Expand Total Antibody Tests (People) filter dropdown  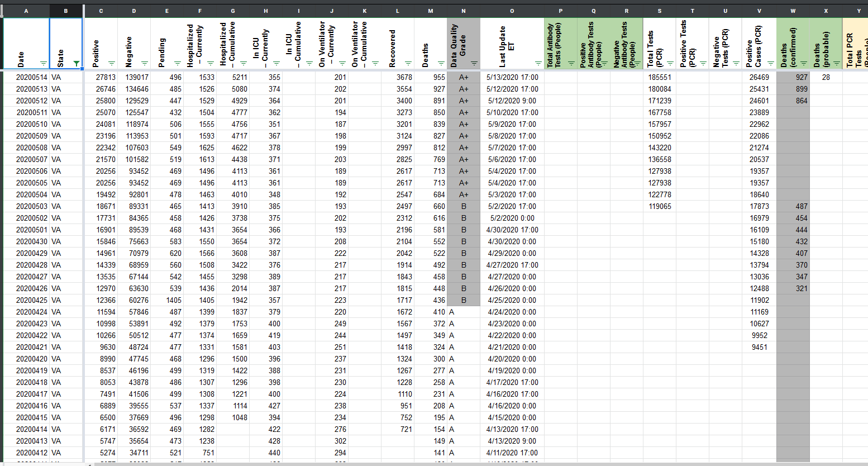pyautogui.click(x=571, y=63)
